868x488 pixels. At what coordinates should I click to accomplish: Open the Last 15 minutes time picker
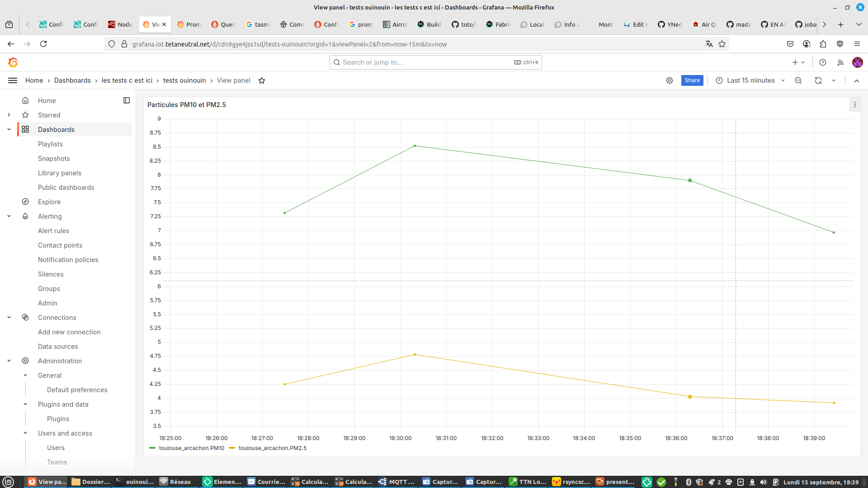pyautogui.click(x=750, y=80)
